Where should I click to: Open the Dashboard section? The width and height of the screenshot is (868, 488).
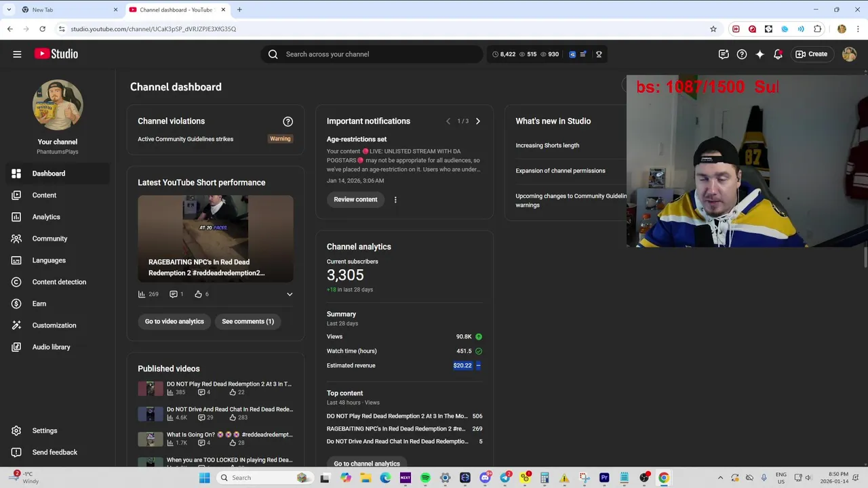pyautogui.click(x=58, y=174)
